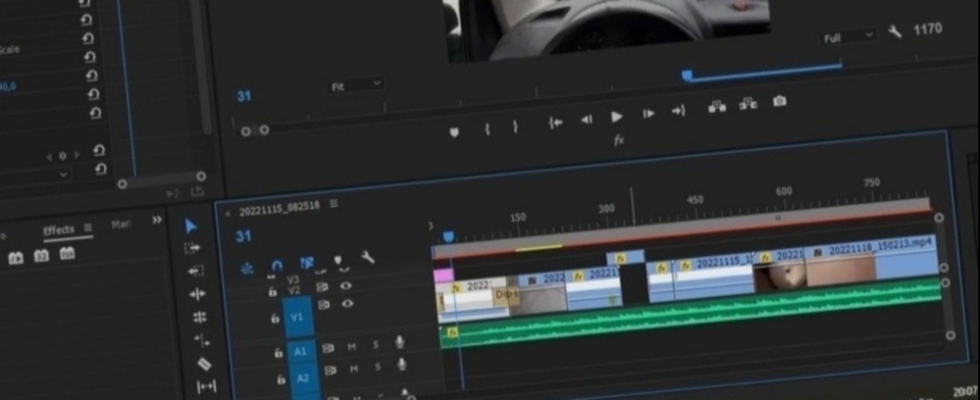Toggle sync lock for V1
The height and width of the screenshot is (400, 980).
(324, 305)
